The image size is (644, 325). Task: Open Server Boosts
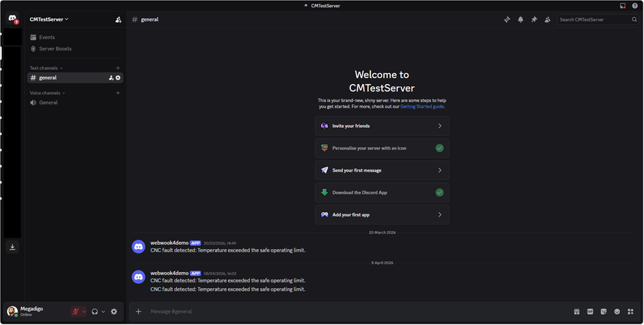55,49
